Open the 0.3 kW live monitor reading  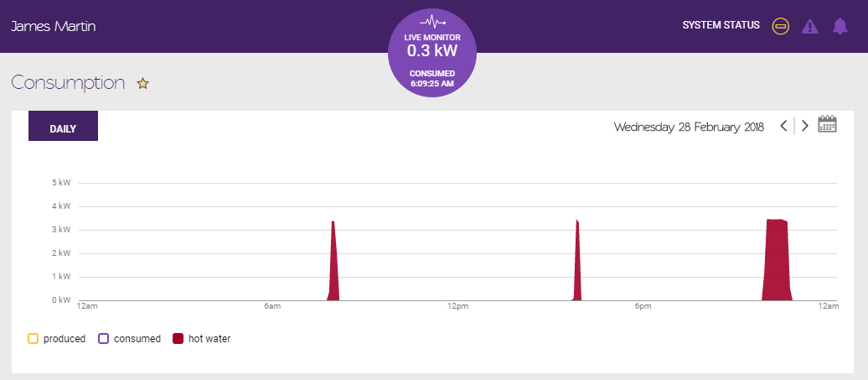tap(432, 50)
